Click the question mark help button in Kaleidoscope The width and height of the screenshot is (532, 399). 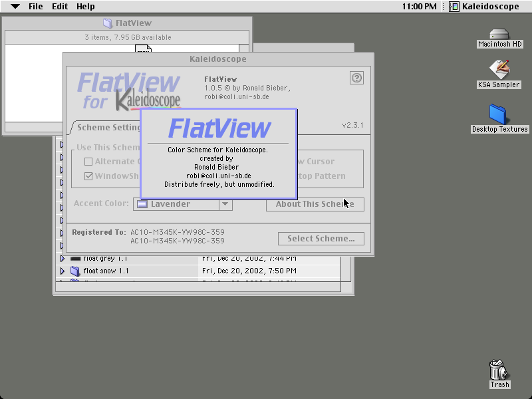[356, 78]
